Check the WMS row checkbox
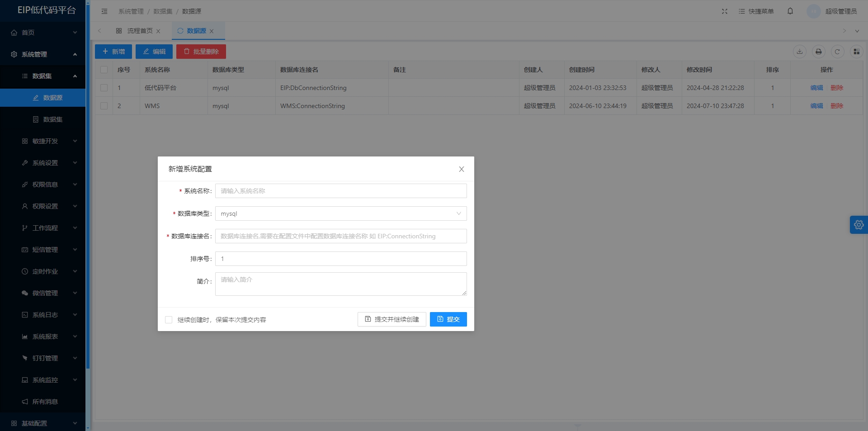Image resolution: width=868 pixels, height=431 pixels. coord(104,106)
